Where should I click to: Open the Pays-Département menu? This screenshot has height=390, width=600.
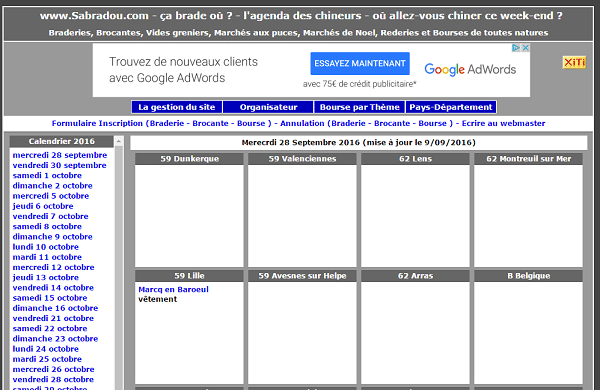(451, 107)
